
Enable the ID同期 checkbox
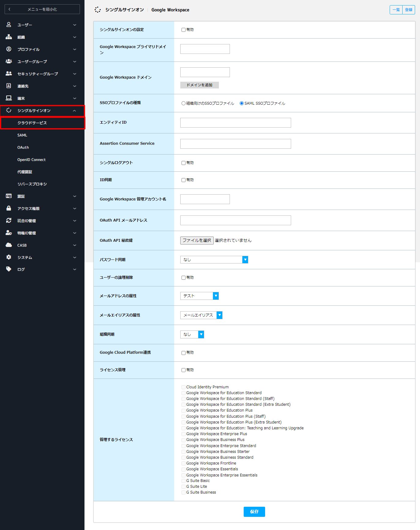click(183, 180)
